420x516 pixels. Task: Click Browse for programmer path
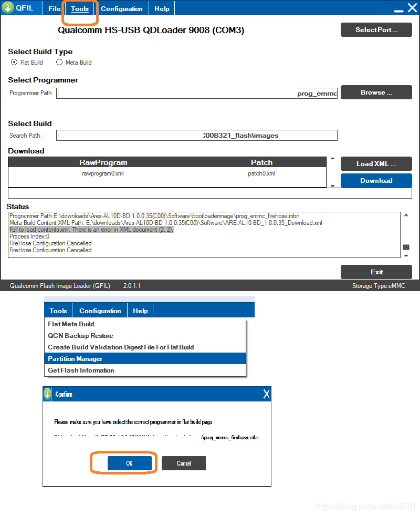point(376,92)
